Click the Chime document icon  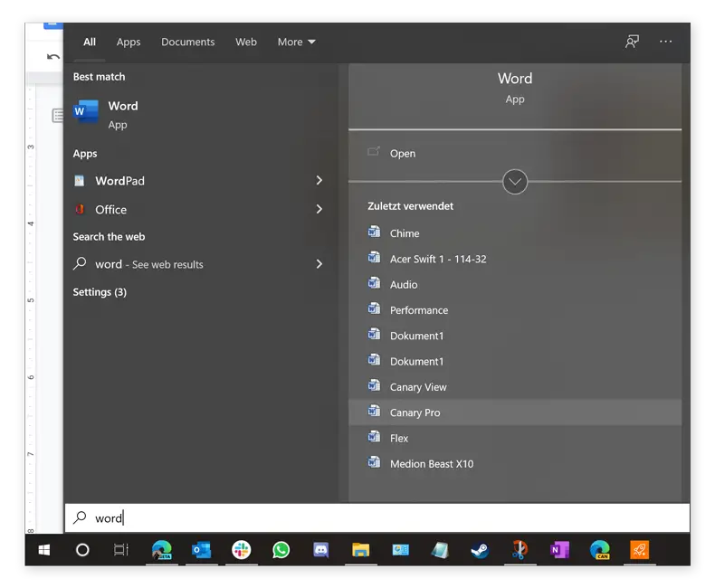pos(375,232)
